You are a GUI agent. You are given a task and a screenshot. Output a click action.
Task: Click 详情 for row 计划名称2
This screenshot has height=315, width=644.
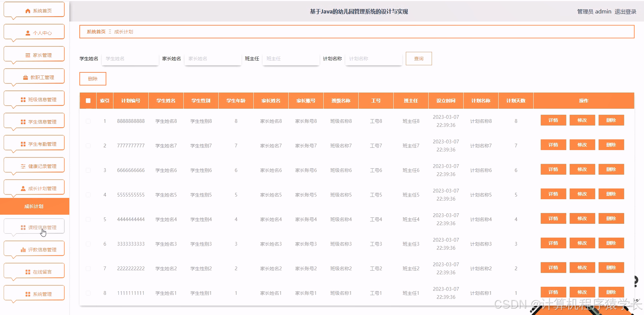point(553,268)
